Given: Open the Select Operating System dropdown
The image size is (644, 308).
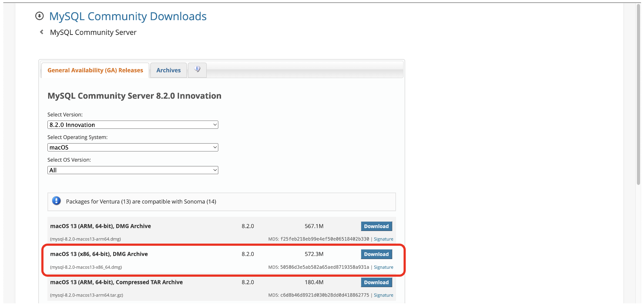Looking at the screenshot, I should pyautogui.click(x=133, y=148).
